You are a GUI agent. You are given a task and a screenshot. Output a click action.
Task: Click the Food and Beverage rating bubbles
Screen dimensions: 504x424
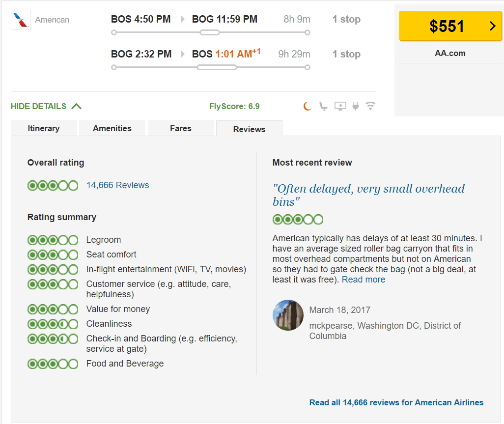[x=53, y=364]
